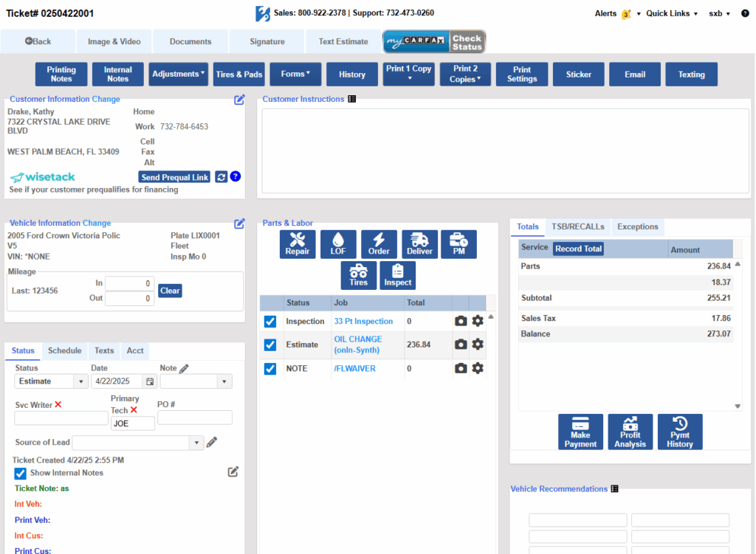Click camera icon for 33 Pt Inspection
Image resolution: width=756 pixels, height=554 pixels.
(x=461, y=322)
